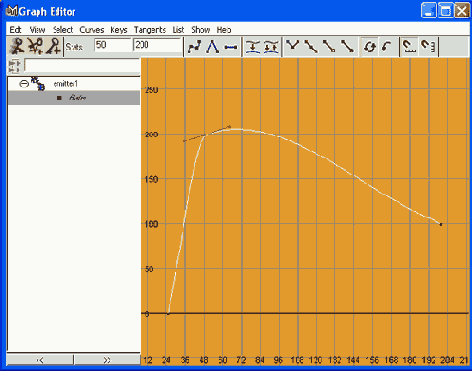Toggle time snap on the toolbar
472x371 pixels.
(x=409, y=46)
